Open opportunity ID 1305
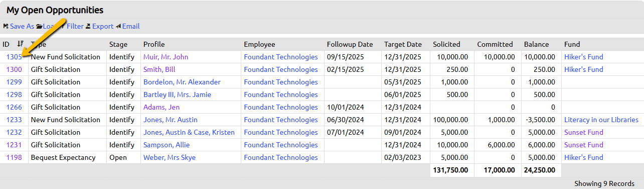644x189 pixels. coord(14,57)
